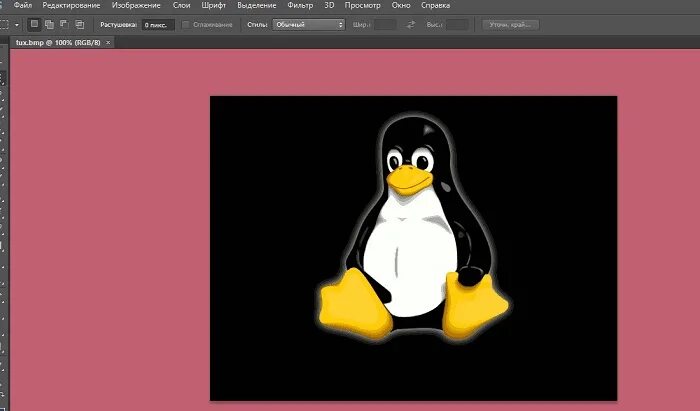
Task: Click the Выс. height input field
Action: [458, 25]
